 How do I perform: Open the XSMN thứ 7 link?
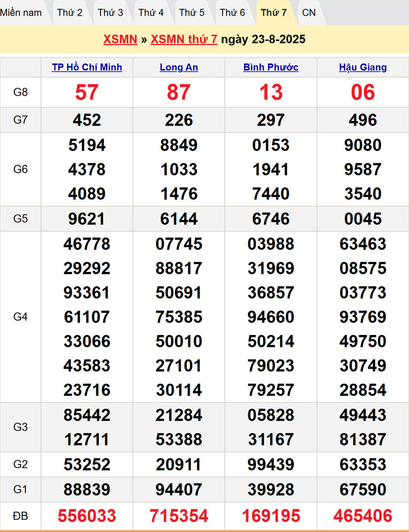[184, 39]
